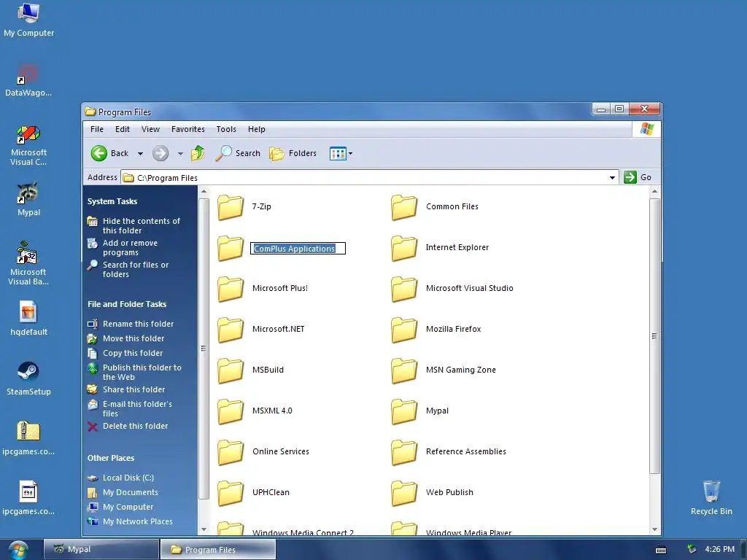747x560 pixels.
Task: Open the Tools menu
Action: tap(226, 129)
